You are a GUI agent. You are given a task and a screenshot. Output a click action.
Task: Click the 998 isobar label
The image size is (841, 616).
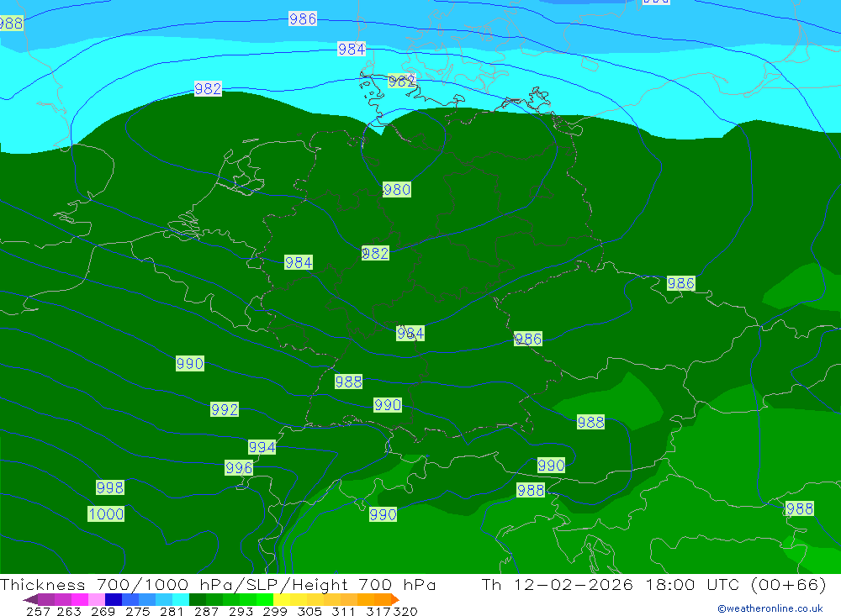click(x=110, y=487)
